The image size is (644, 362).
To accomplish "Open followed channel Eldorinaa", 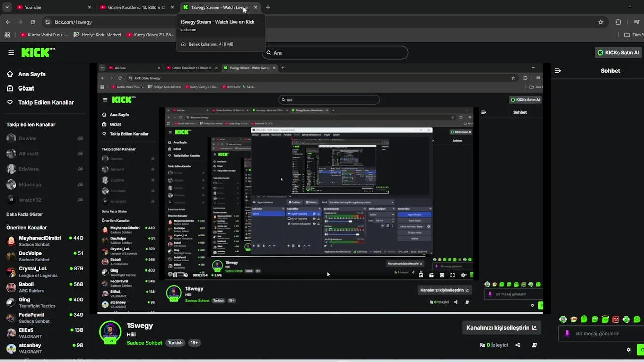I will [x=44, y=185].
